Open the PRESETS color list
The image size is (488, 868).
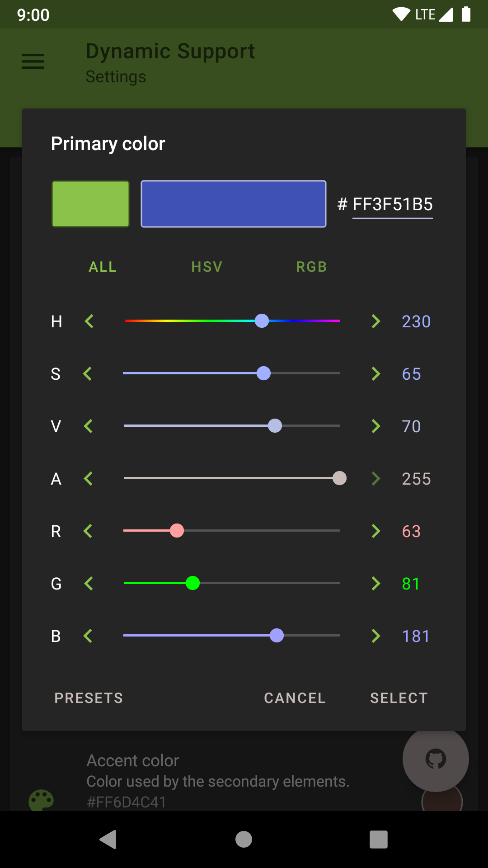(89, 698)
